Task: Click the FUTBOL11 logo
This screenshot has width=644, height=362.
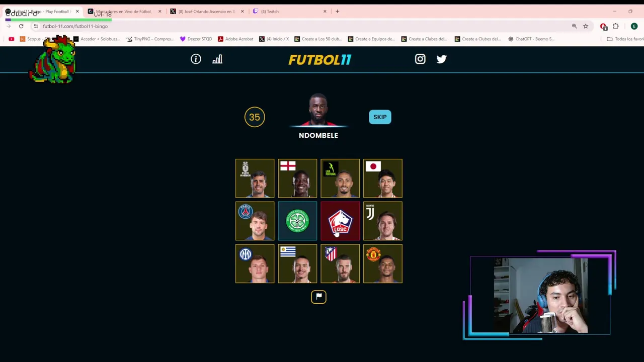Action: (x=319, y=60)
